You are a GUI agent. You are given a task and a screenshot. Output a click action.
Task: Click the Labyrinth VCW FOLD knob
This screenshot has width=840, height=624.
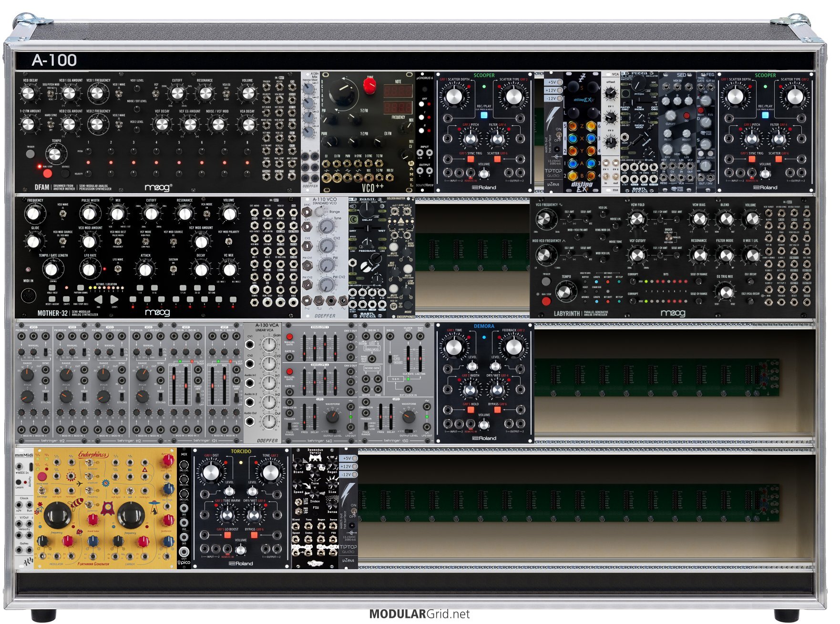click(x=636, y=220)
